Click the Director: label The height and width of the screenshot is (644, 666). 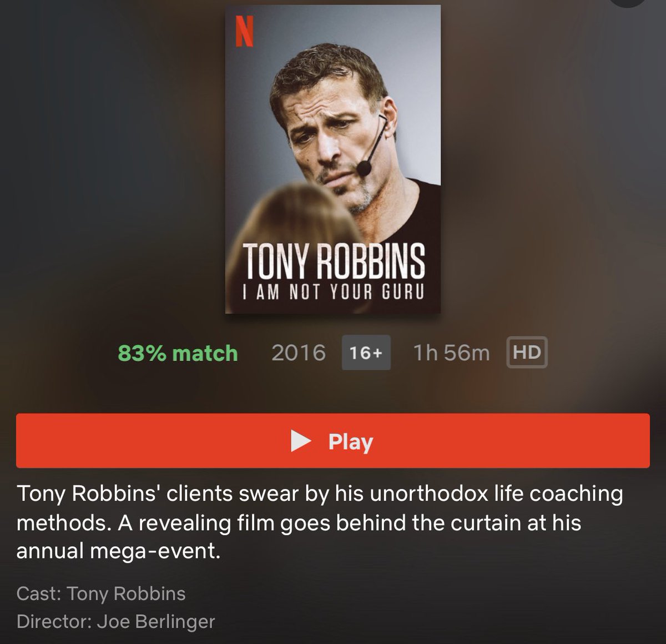click(x=54, y=621)
